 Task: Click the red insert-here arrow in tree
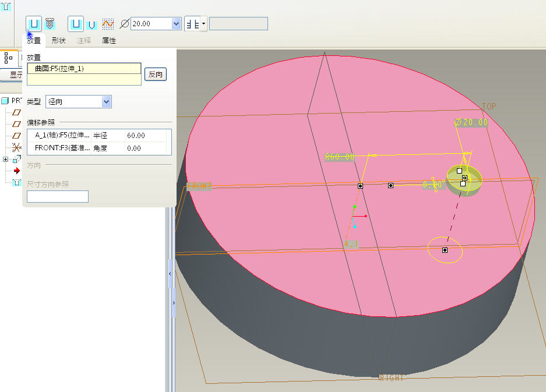[17, 171]
